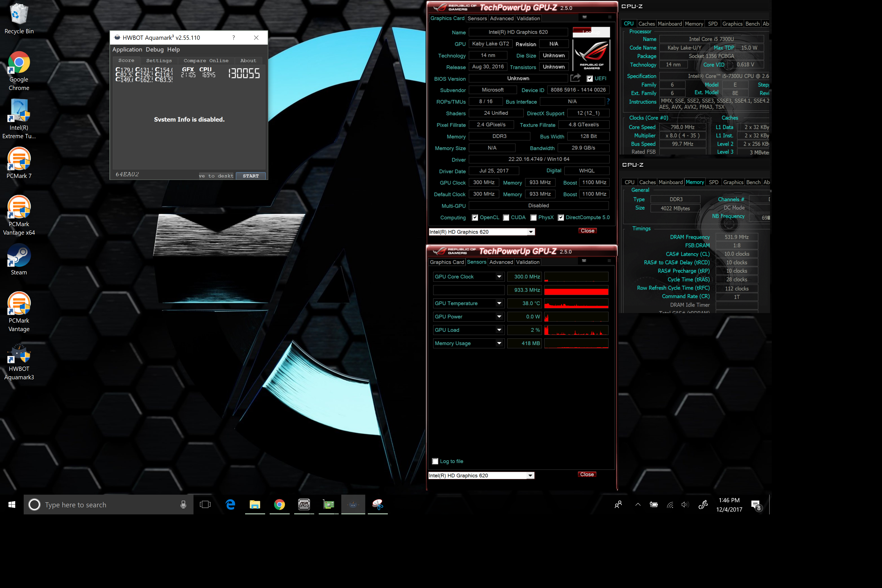The height and width of the screenshot is (588, 882).
Task: Open Action Center notifications icon
Action: click(756, 505)
